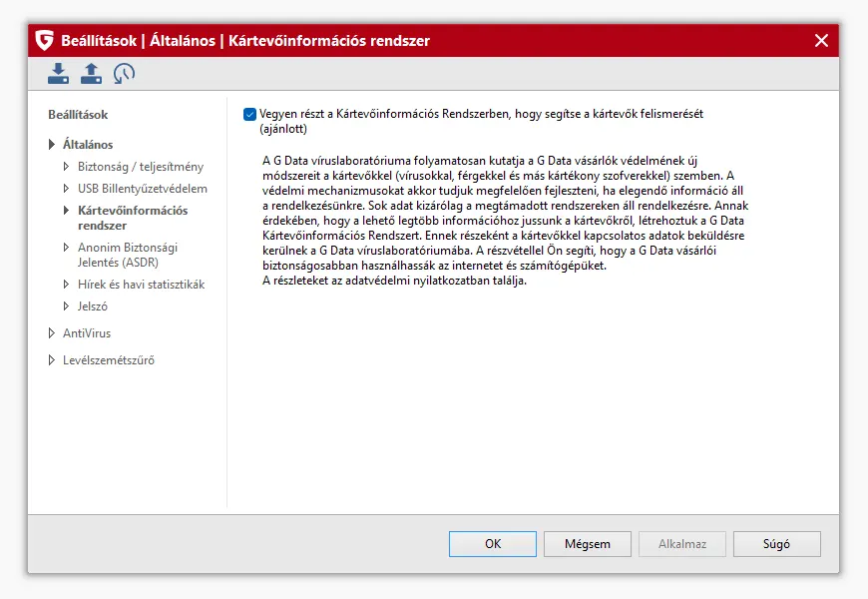868x599 pixels.
Task: Select Kártevőinformációs rendszer in the sidebar
Action: (x=132, y=218)
